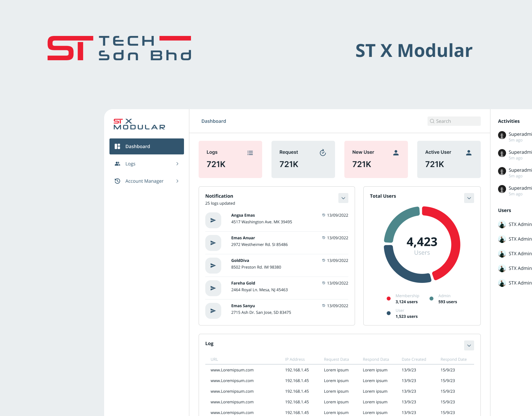
Task: Open Account Manager in sidebar
Action: point(146,181)
